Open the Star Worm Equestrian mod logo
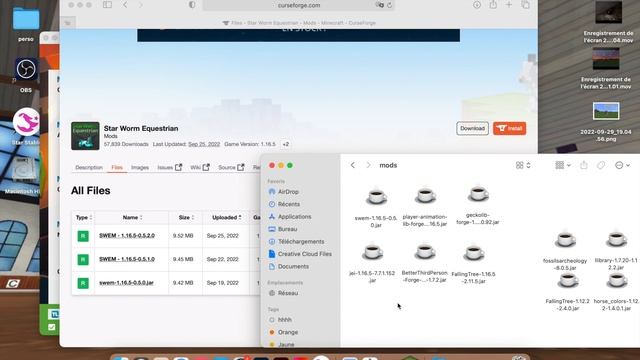 85,136
